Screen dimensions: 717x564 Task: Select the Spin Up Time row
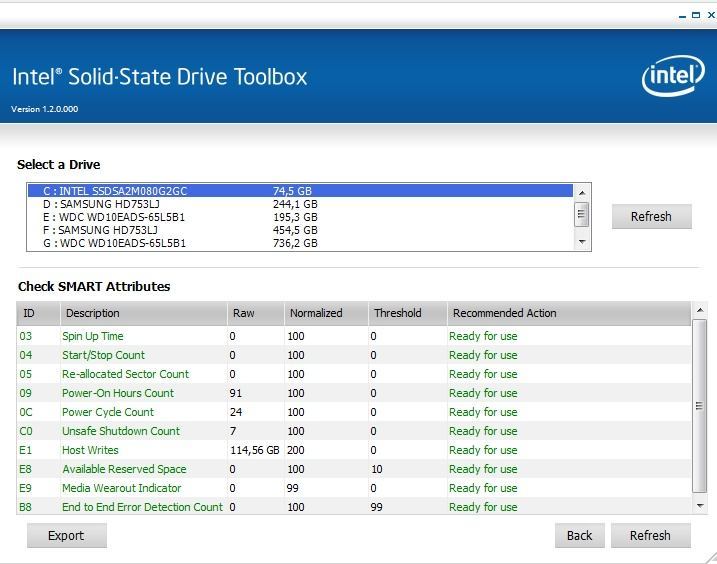pos(354,336)
